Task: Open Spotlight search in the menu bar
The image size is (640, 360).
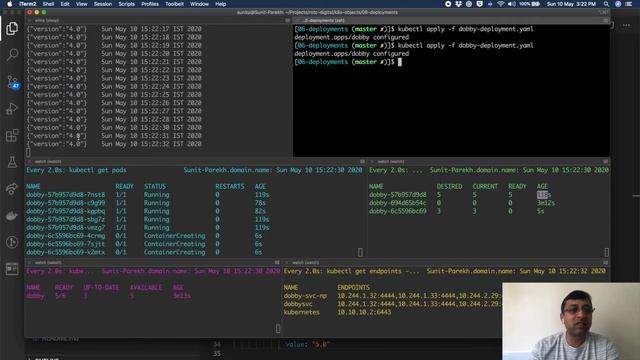Action: [x=607, y=4]
